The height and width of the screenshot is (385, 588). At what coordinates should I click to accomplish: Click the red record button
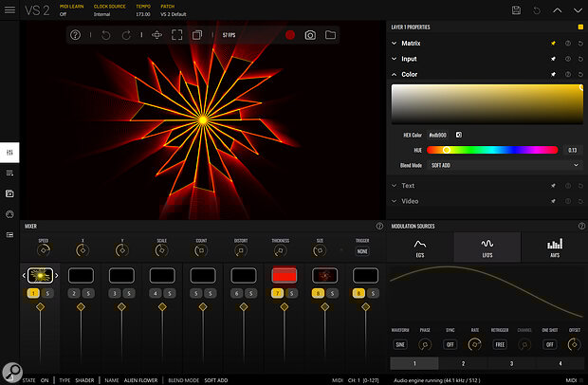click(x=289, y=35)
